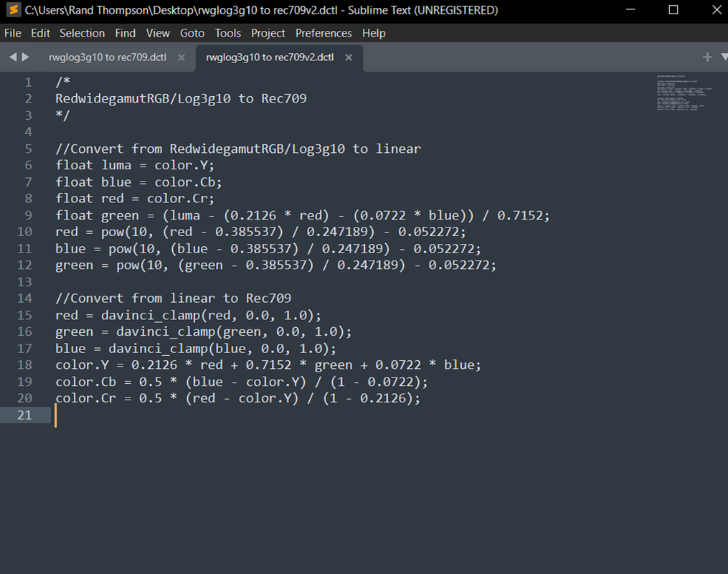Click the 'float luma = color.Y;' line
The image size is (728, 574).
135,165
